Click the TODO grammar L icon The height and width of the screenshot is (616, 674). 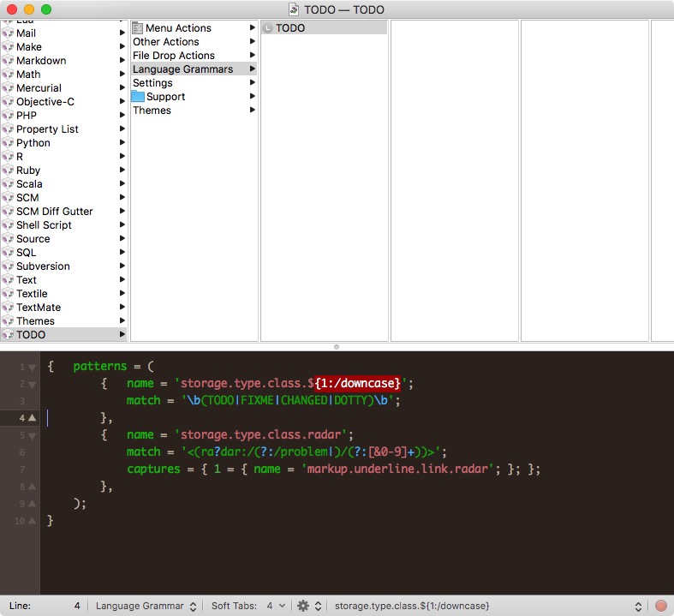point(268,28)
